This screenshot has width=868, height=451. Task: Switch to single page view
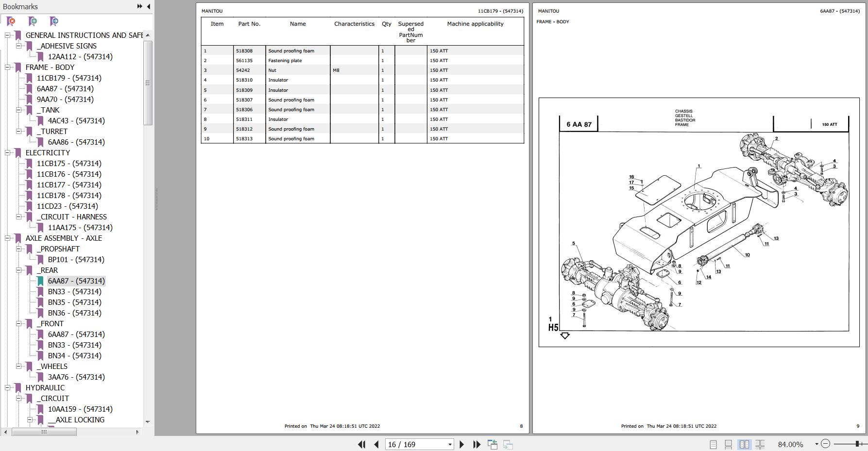(x=713, y=444)
